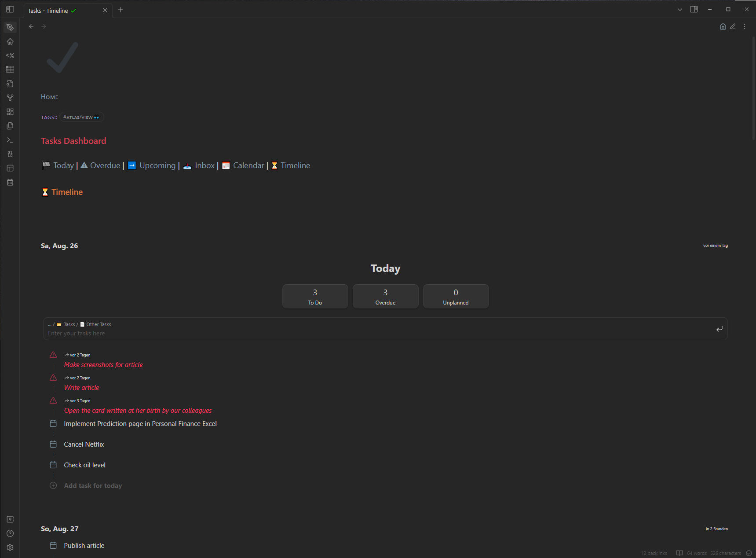756x558 pixels.
Task: Click the graph-style icon in left sidebar
Action: point(10,97)
